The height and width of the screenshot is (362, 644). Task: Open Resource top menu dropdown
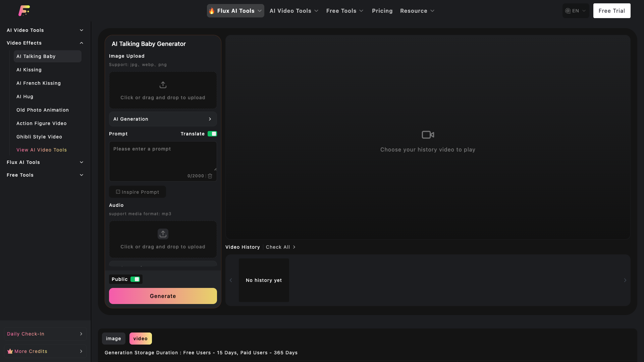[417, 11]
